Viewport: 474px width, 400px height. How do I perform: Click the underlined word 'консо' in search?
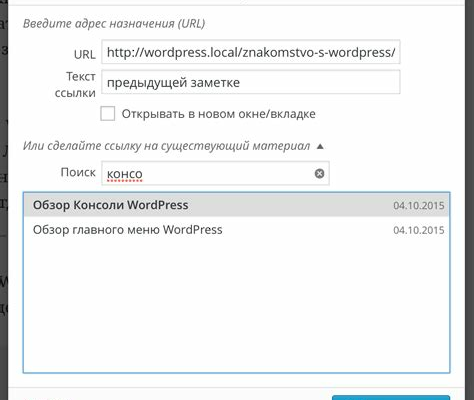[x=125, y=174]
